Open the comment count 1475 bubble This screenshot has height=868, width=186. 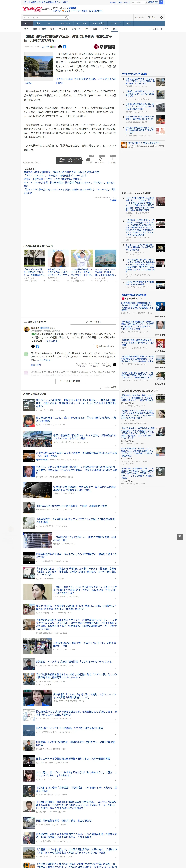click(46, 47)
